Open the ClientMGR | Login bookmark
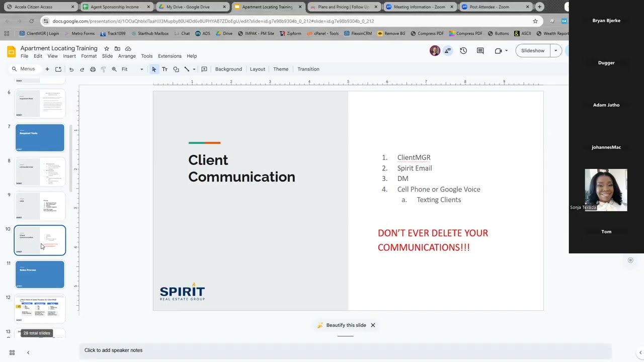The height and width of the screenshot is (362, 644). [x=39, y=34]
